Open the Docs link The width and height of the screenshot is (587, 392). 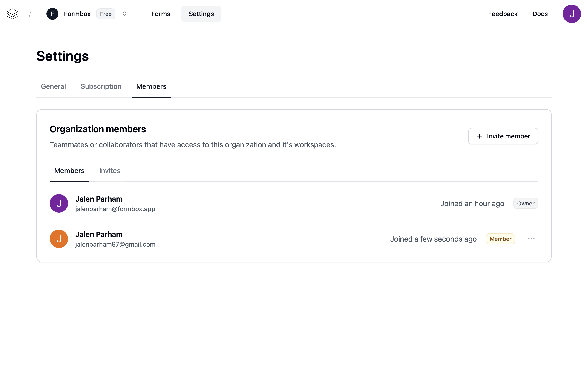[x=540, y=14]
